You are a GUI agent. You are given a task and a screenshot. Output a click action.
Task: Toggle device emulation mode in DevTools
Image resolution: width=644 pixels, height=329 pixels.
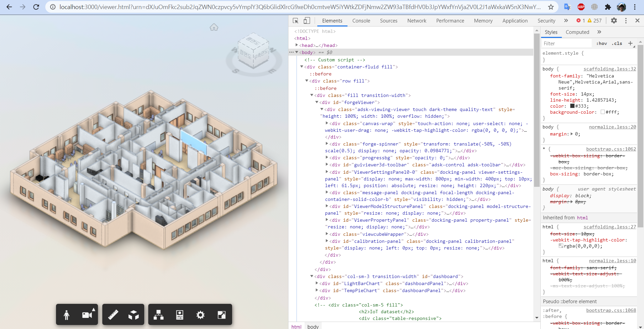pyautogui.click(x=306, y=20)
